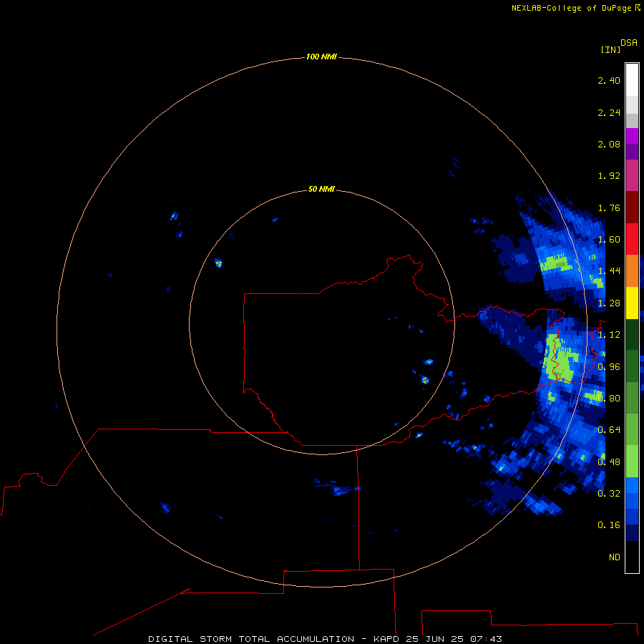This screenshot has height=644, width=644.
Task: Pick the black ND swatch at legend bottom
Action: click(632, 557)
